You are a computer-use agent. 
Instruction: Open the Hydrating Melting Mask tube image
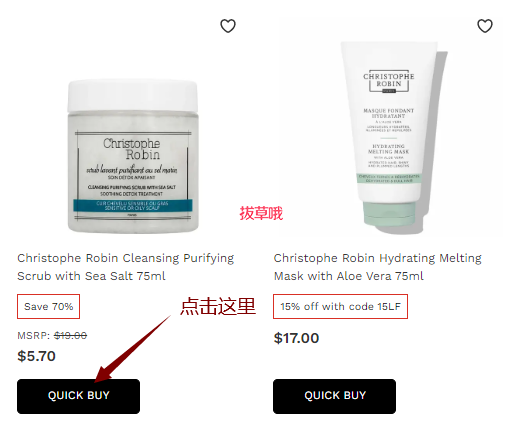point(392,137)
